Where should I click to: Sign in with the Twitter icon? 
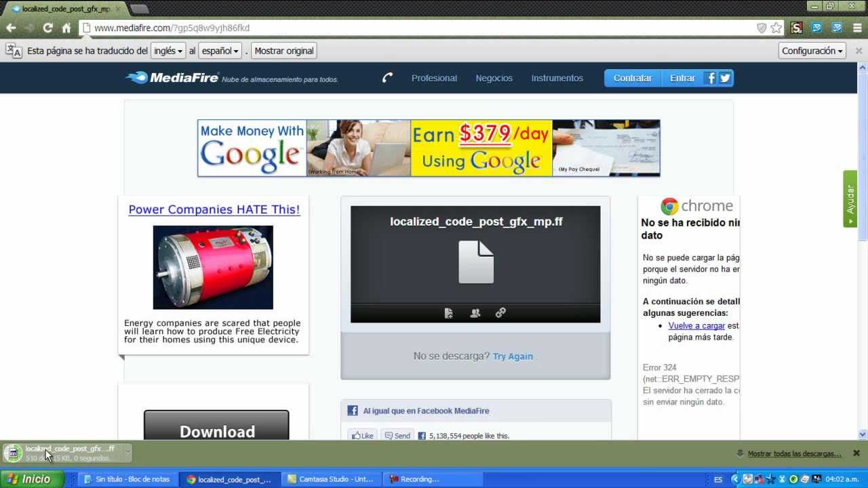point(726,78)
